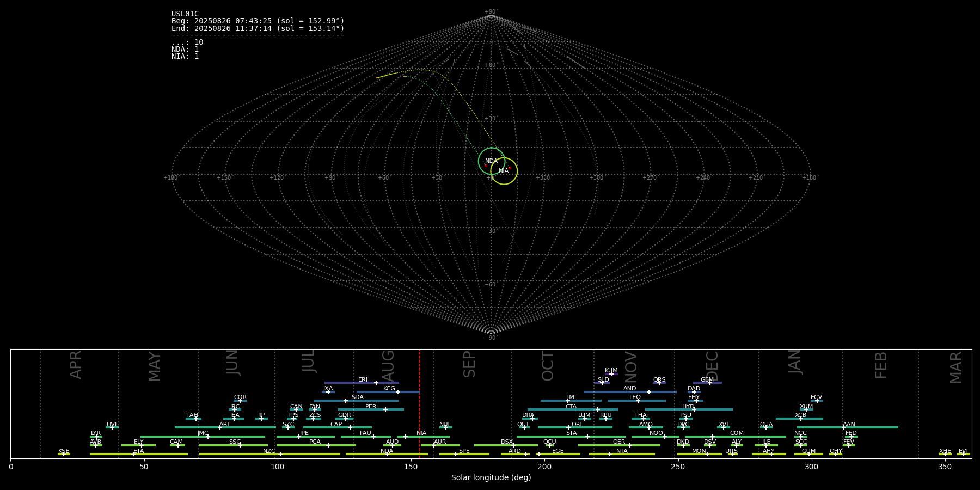Select the Beg: 20250826 07:43:25 line

[x=258, y=21]
